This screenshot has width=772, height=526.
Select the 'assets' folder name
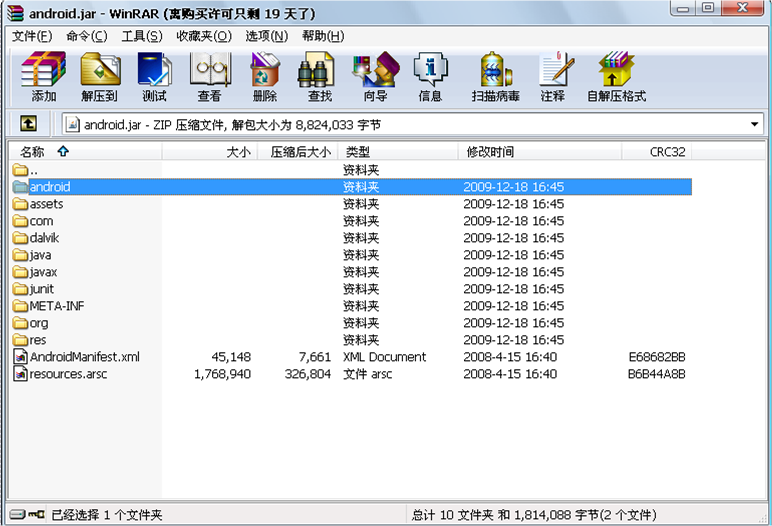[46, 204]
